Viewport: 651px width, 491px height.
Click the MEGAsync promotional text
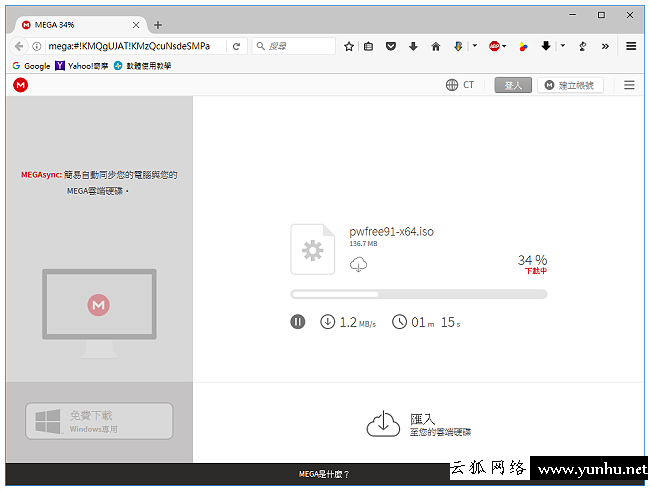[99, 183]
